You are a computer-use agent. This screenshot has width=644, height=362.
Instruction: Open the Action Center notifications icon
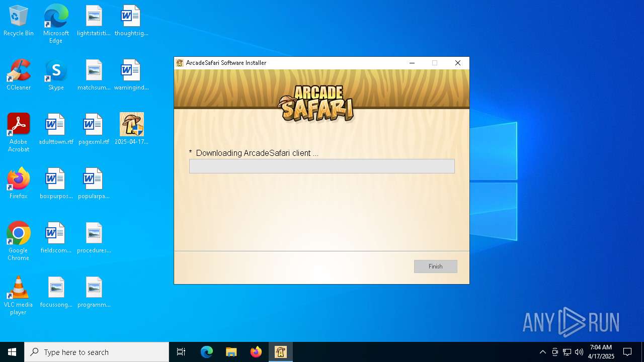point(627,352)
